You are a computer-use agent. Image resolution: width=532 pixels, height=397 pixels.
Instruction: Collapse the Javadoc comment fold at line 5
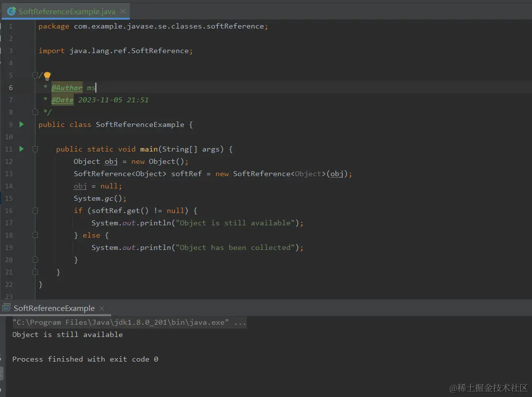(35, 75)
